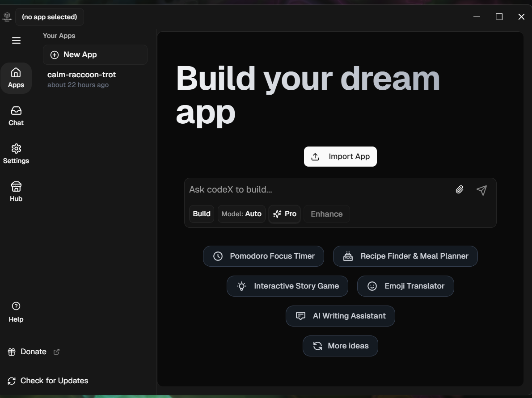The image size is (532, 398).
Task: Close the application window
Action: click(521, 17)
